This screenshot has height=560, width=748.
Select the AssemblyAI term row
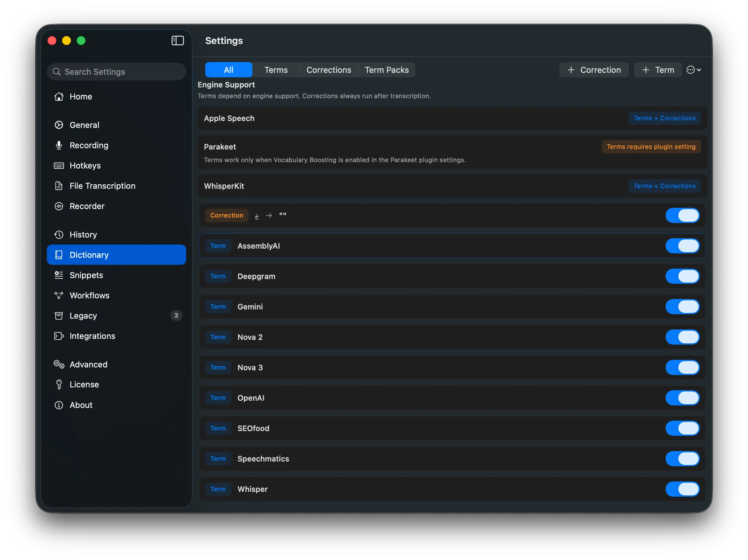coord(452,246)
